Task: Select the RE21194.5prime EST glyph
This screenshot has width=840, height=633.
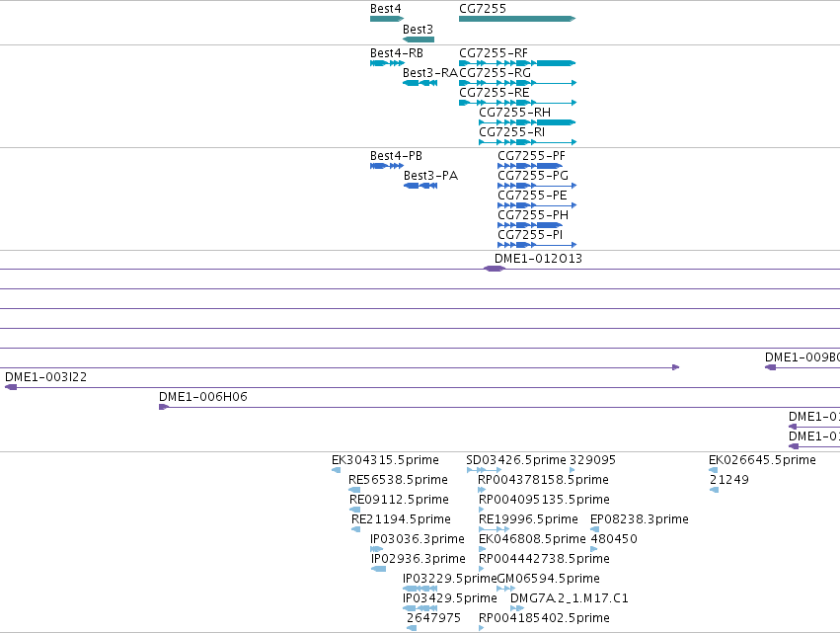Action: coord(355,530)
